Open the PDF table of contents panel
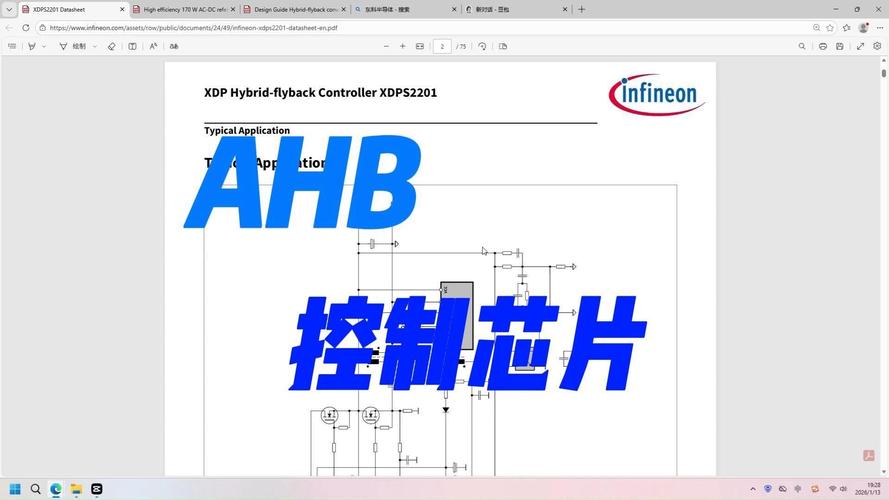889x500 pixels. pos(12,46)
